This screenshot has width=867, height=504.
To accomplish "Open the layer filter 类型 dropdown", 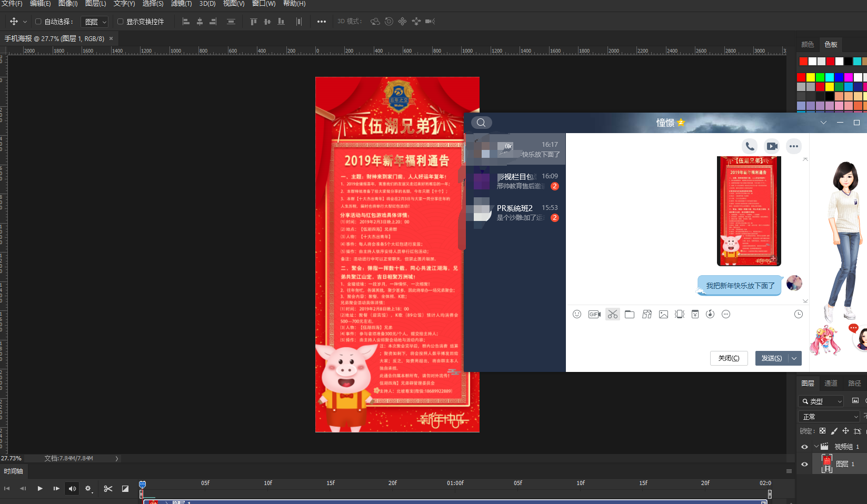I will (820, 401).
